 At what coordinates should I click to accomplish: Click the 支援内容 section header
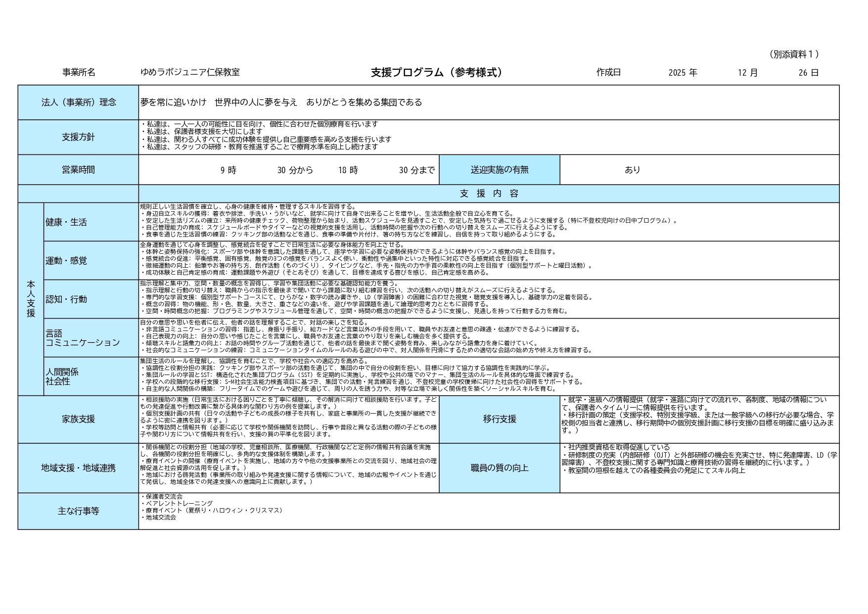(489, 193)
